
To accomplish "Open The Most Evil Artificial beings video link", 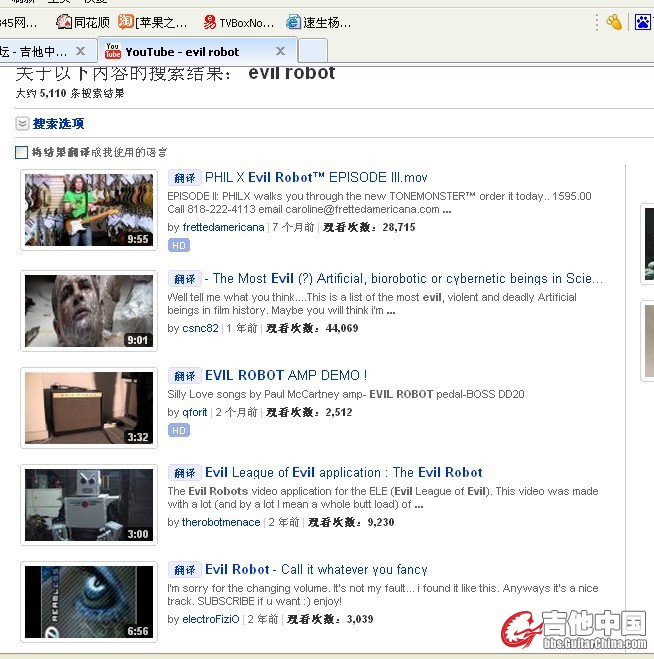I will coord(403,278).
